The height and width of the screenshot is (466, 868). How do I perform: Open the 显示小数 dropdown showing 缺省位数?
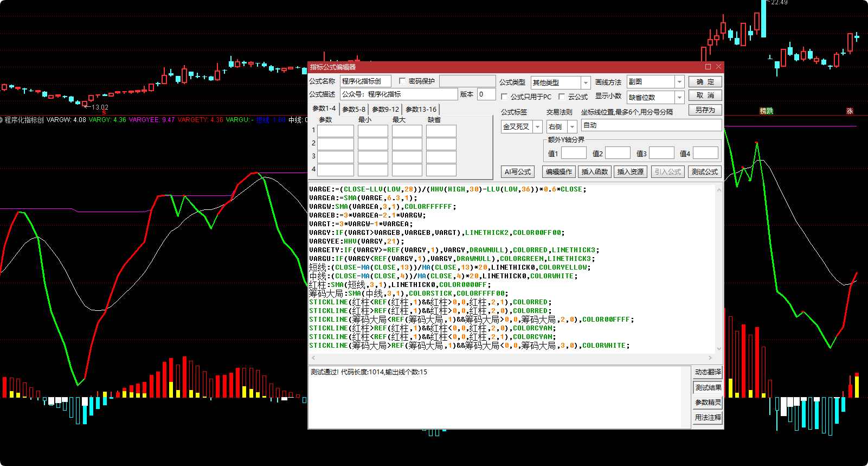[x=679, y=97]
